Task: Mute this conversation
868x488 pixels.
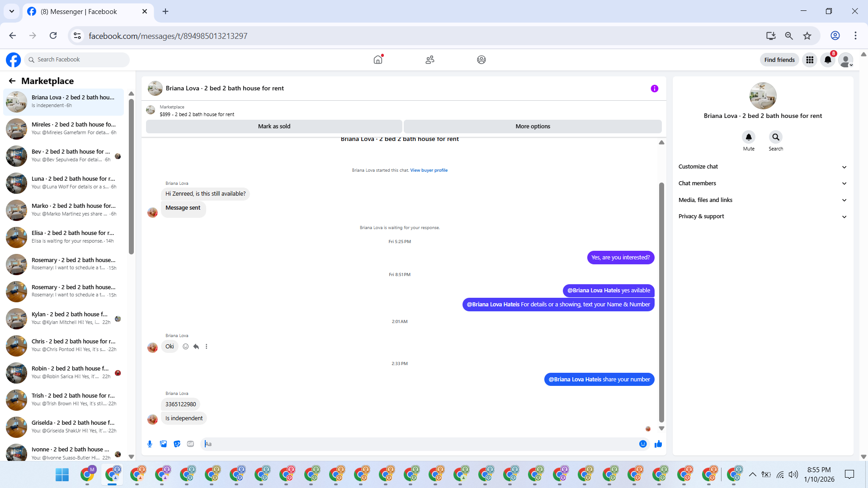Action: pos(749,137)
